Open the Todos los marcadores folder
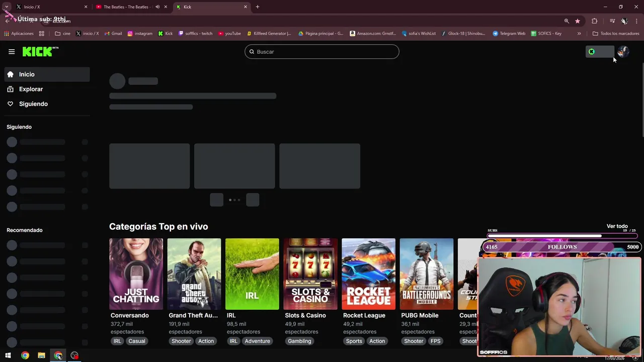Screen dimensions: 644x362 [x=616, y=34]
